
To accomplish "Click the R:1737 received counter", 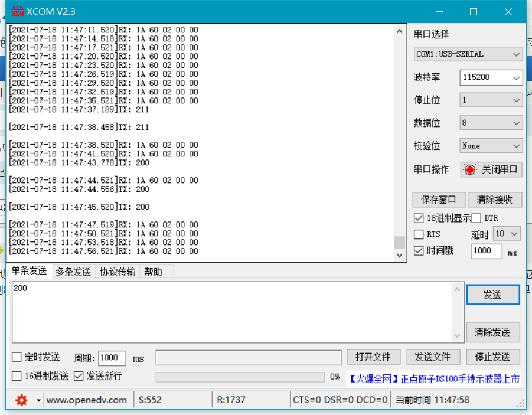I will pos(231,400).
